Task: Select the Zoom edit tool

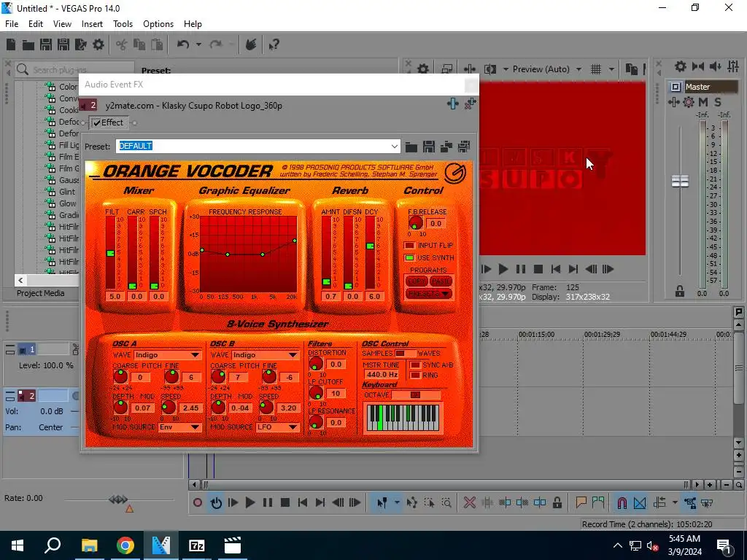Action: tap(446, 502)
